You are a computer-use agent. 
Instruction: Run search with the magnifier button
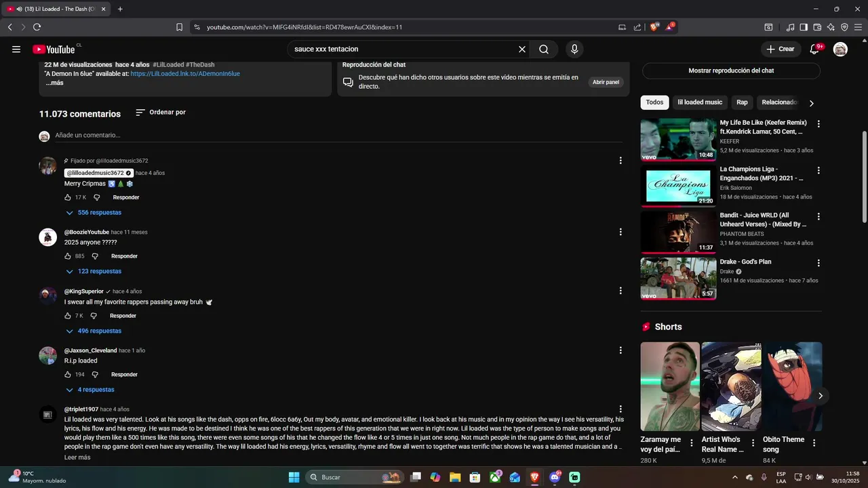pyautogui.click(x=544, y=49)
